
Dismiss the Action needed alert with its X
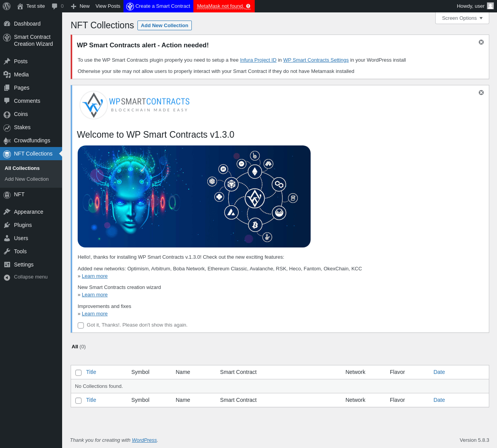click(x=481, y=42)
